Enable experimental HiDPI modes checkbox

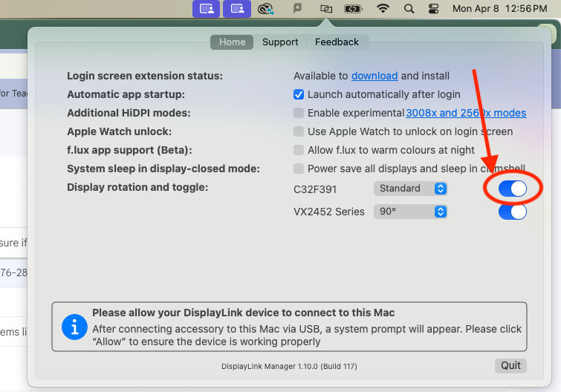(x=299, y=113)
